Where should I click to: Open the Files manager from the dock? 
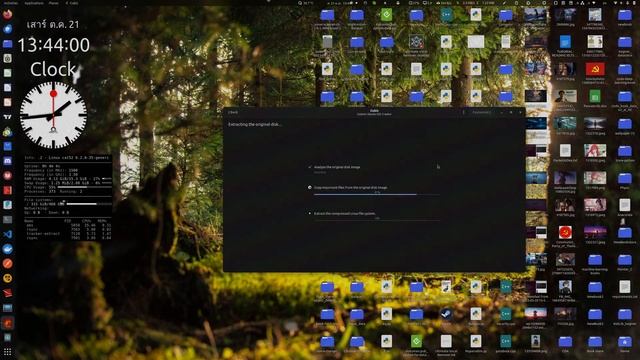(x=7, y=44)
